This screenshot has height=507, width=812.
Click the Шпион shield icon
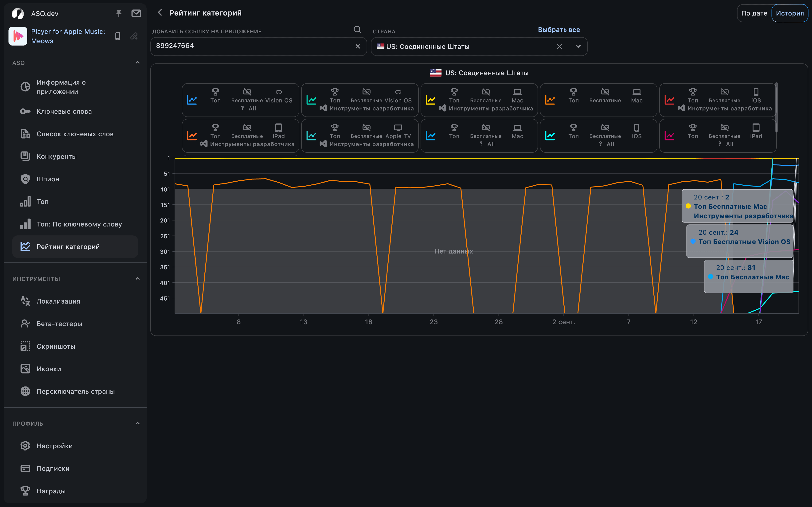[x=25, y=179]
